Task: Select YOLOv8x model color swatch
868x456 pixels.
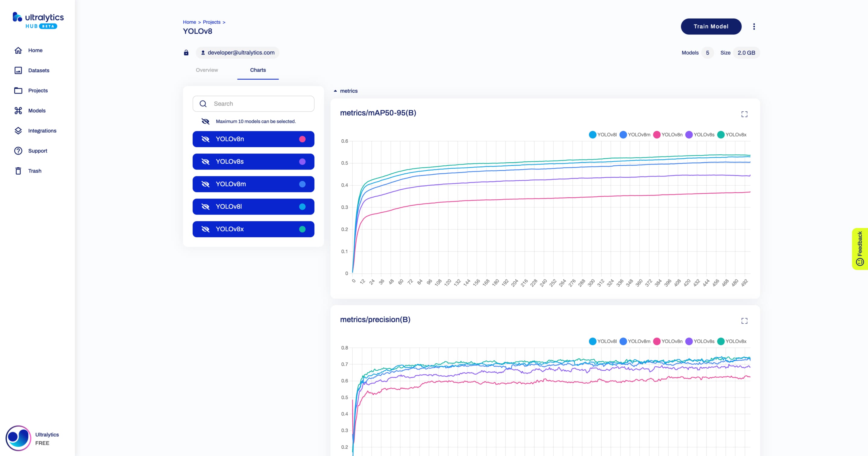Action: click(x=303, y=229)
